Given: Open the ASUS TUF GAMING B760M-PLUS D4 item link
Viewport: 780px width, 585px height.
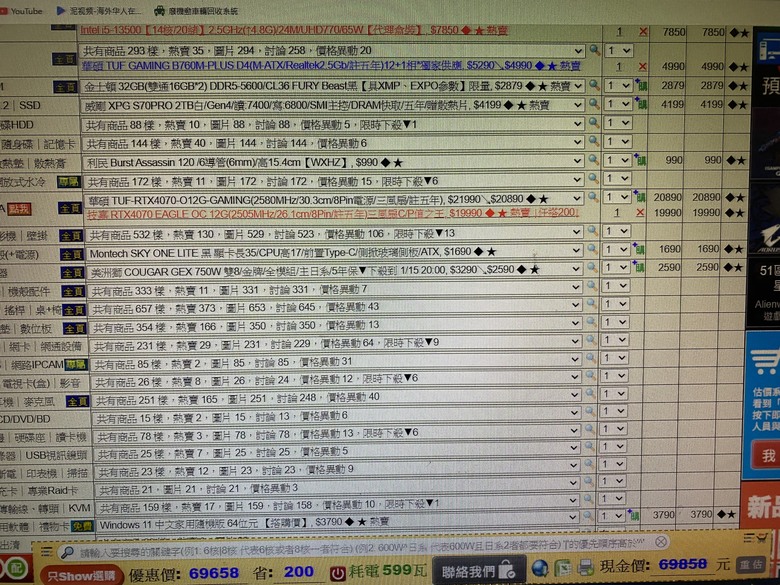Looking at the screenshot, I should coord(331,66).
